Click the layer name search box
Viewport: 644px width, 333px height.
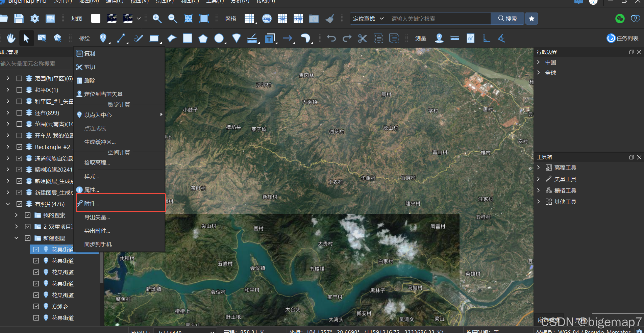[36, 64]
